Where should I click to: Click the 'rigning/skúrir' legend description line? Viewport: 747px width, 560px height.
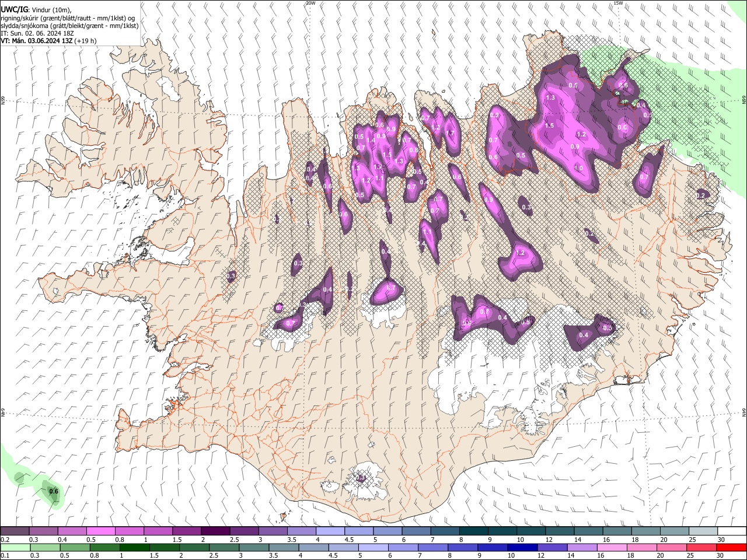[x=68, y=18]
